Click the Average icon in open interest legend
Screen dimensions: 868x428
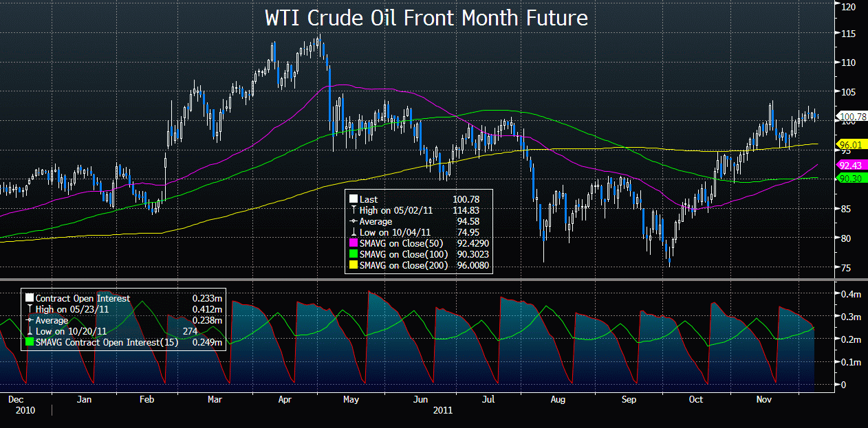point(30,320)
